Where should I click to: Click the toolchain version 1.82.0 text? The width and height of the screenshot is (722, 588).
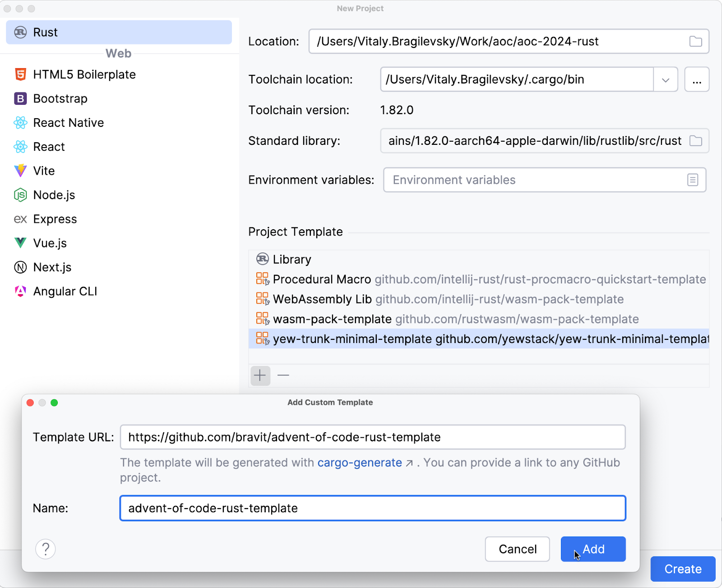(x=397, y=110)
